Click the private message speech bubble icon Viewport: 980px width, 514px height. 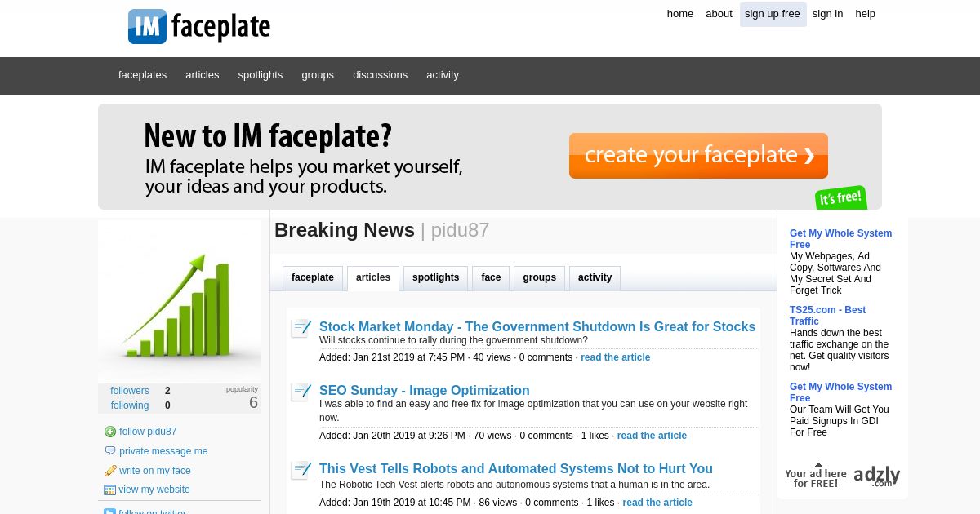pyautogui.click(x=110, y=451)
